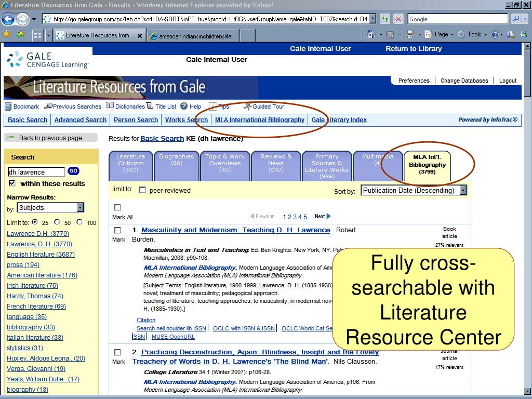
Task: Select Limit to 25 radio button
Action: (x=35, y=222)
